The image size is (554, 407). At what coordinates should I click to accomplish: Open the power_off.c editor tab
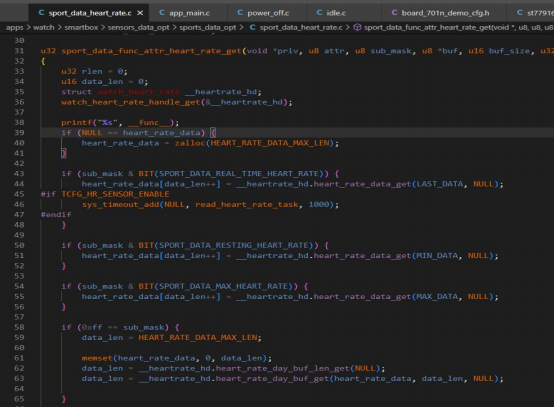267,13
